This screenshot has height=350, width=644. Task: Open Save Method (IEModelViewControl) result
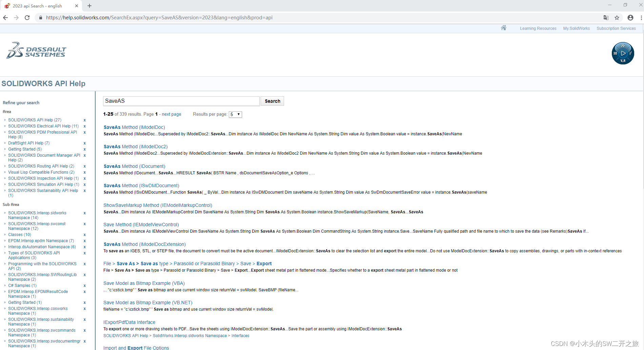pyautogui.click(x=141, y=225)
